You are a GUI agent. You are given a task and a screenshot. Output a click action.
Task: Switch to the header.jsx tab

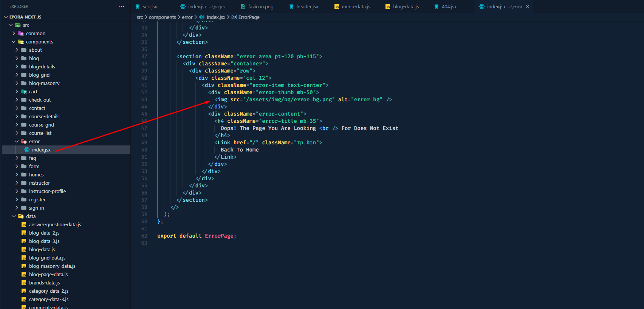(x=307, y=7)
